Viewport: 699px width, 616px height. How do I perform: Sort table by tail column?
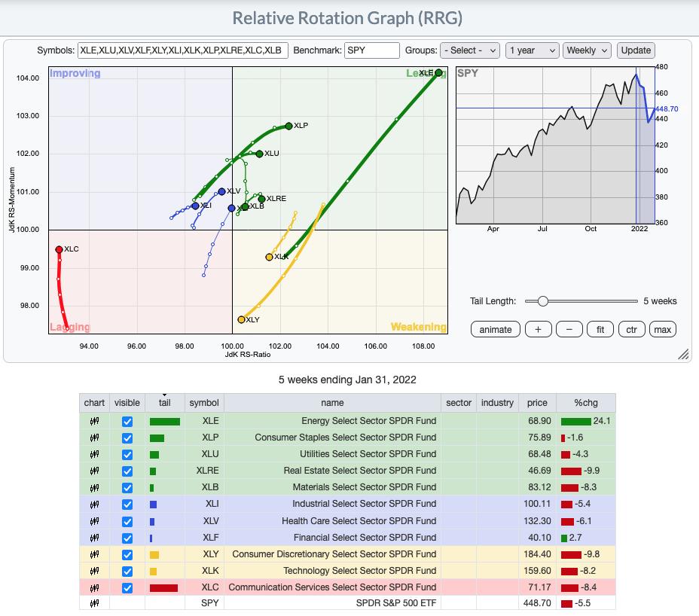coord(164,403)
